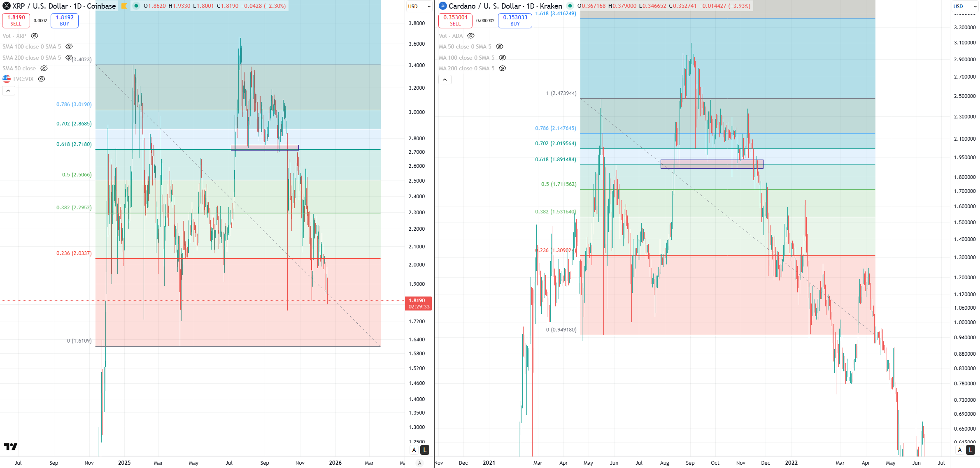Show the SMA 50 close indicator

point(44,68)
